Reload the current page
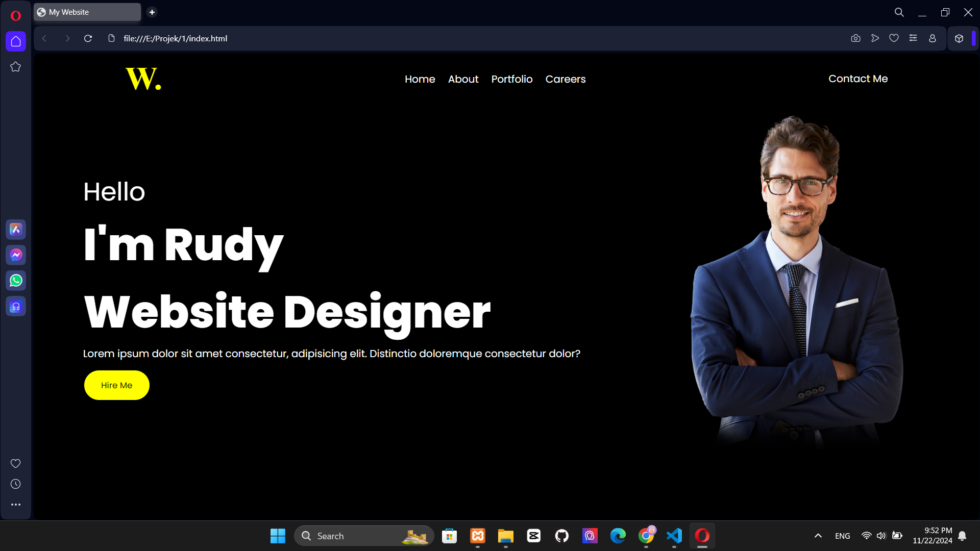The width and height of the screenshot is (980, 551). pos(88,38)
